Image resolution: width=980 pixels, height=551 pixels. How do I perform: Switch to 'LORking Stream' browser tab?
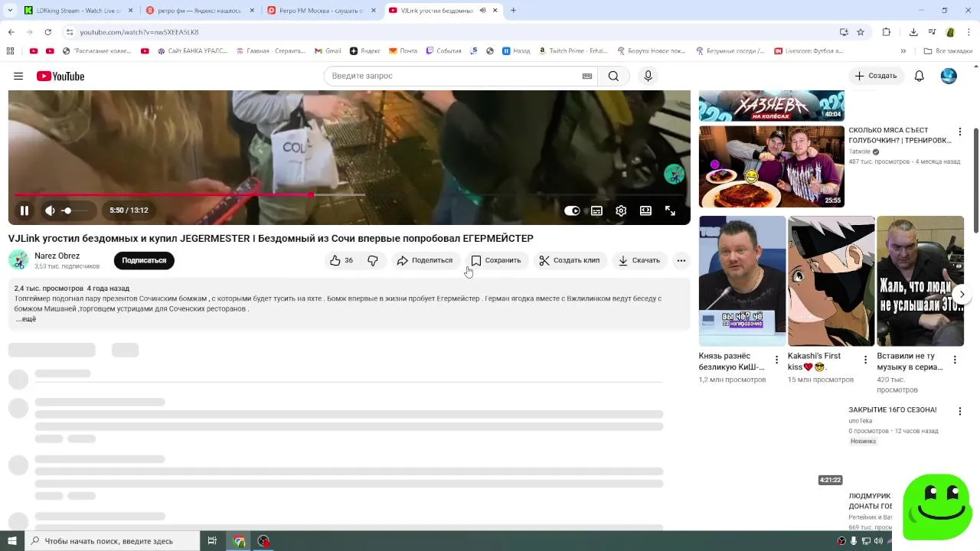tap(77, 10)
